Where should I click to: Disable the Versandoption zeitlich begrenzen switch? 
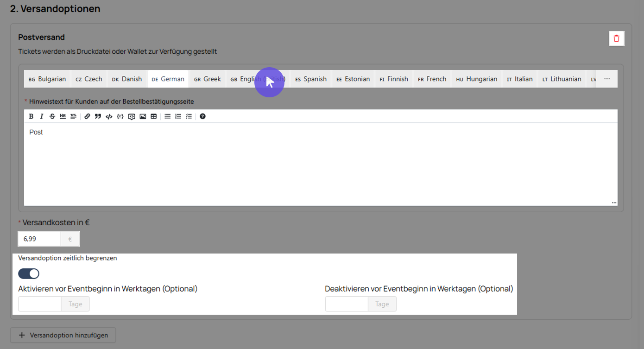29,273
